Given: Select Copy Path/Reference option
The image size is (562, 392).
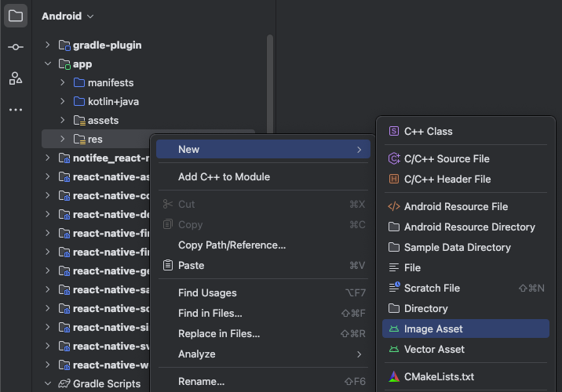Looking at the screenshot, I should (x=232, y=245).
